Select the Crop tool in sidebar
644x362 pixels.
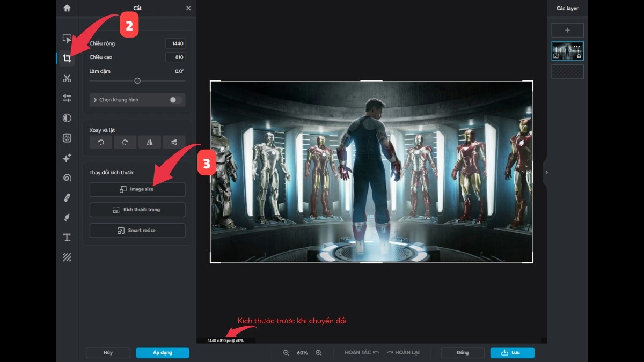[67, 58]
